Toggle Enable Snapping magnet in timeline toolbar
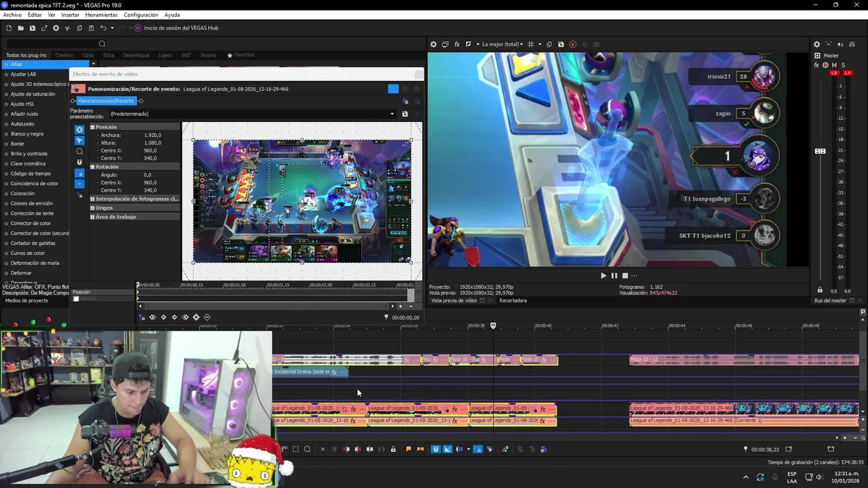The width and height of the screenshot is (868, 488). [x=436, y=449]
